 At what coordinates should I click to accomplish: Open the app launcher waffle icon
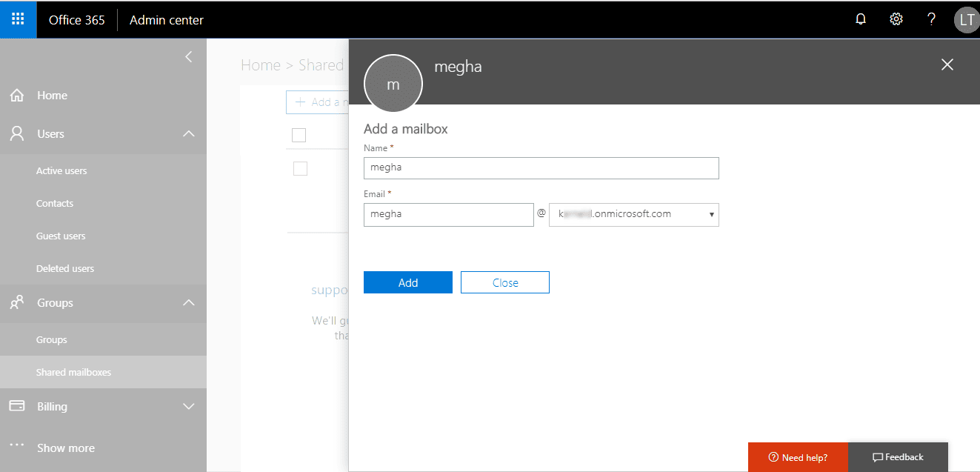click(19, 19)
